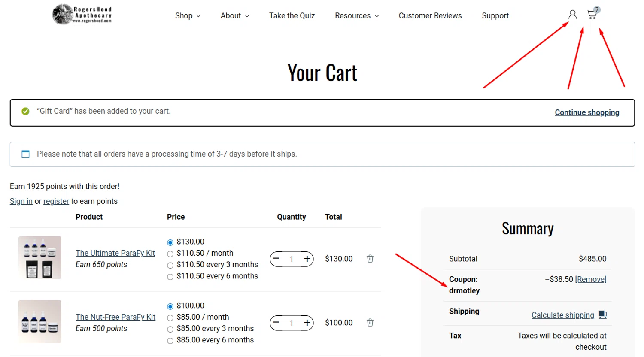644x357 pixels.
Task: Open Take the Quiz page
Action: 292,16
